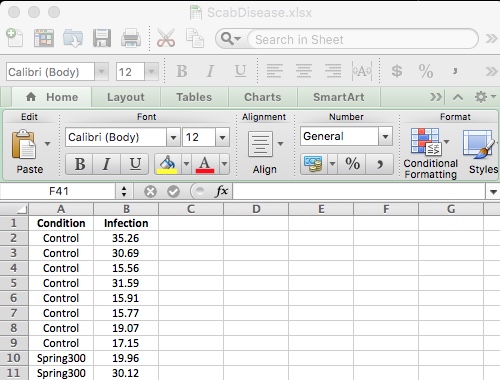This screenshot has width=500, height=380.
Task: Click Bold in the upper formatting bar
Action: [x=182, y=71]
